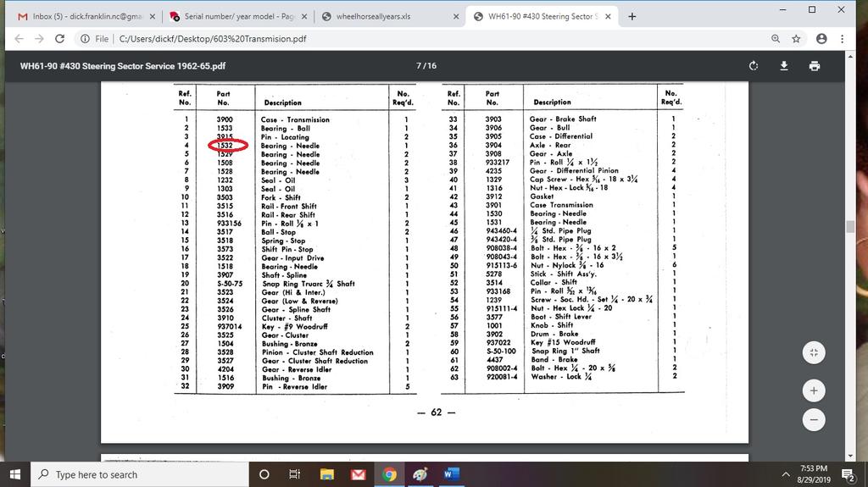The height and width of the screenshot is (487, 868).
Task: Click the address bar file path
Action: click(x=212, y=39)
